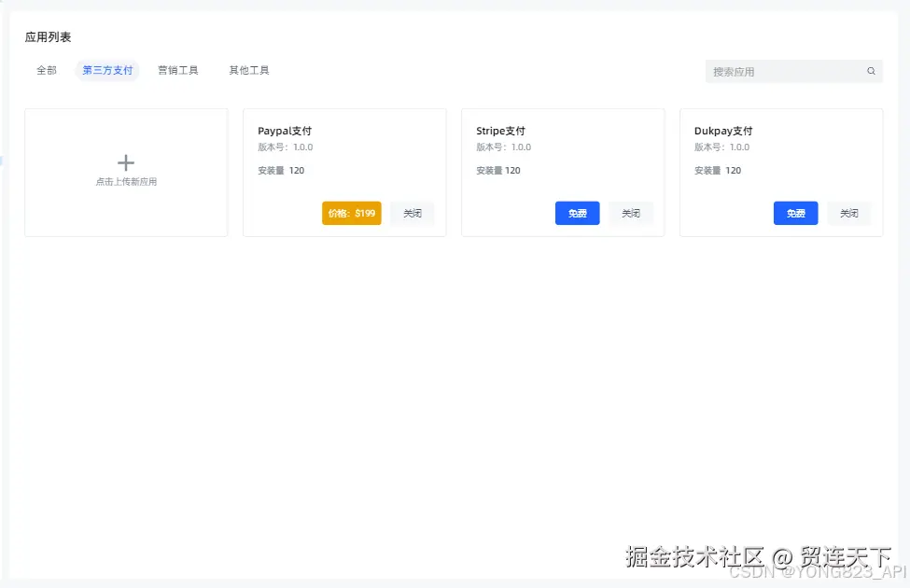The image size is (910, 588).
Task: Click the 免费 button on Stripe支付 card
Action: pos(578,213)
